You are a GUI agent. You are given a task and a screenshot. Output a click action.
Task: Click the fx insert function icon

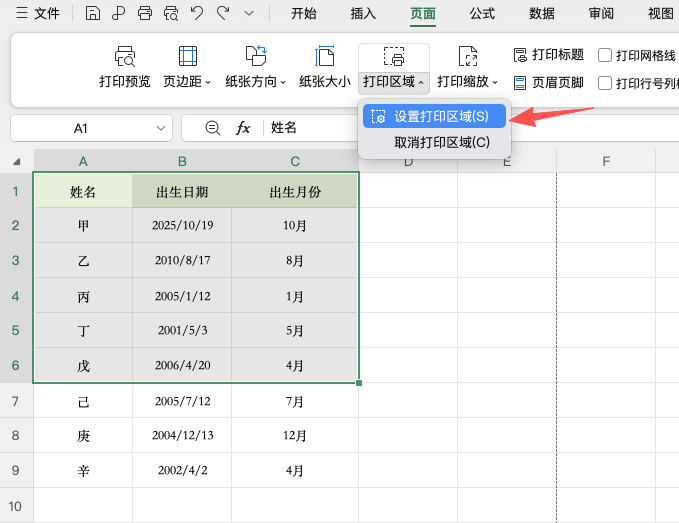(242, 128)
